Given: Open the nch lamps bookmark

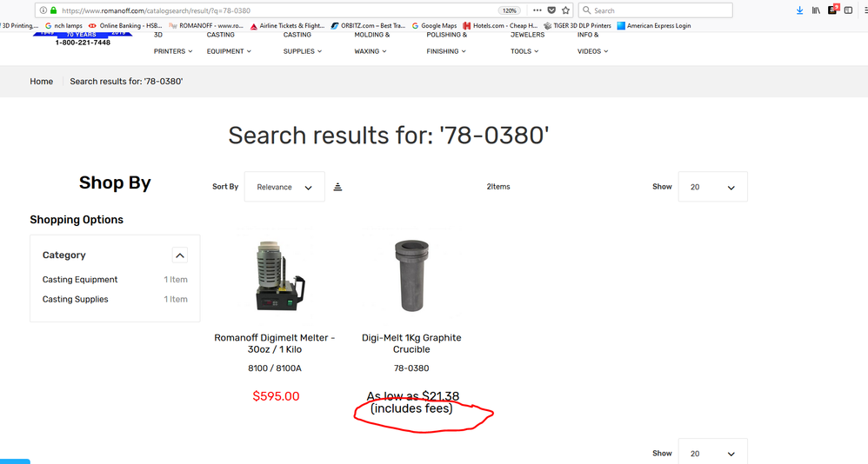Looking at the screenshot, I should [x=63, y=25].
